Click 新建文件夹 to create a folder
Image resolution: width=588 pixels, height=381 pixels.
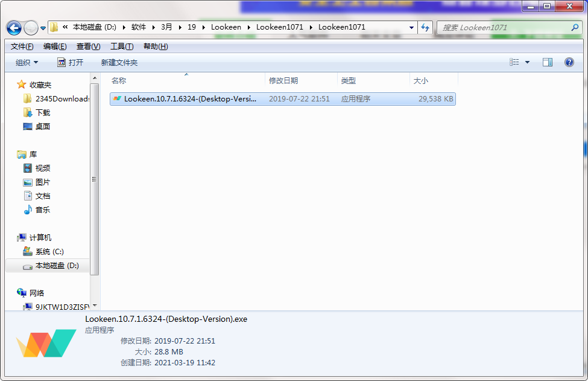point(119,62)
